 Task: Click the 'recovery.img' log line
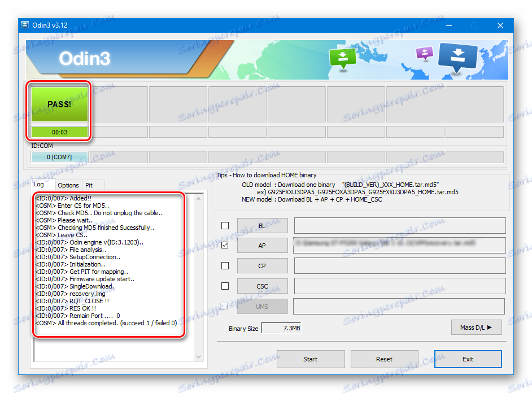(x=70, y=294)
